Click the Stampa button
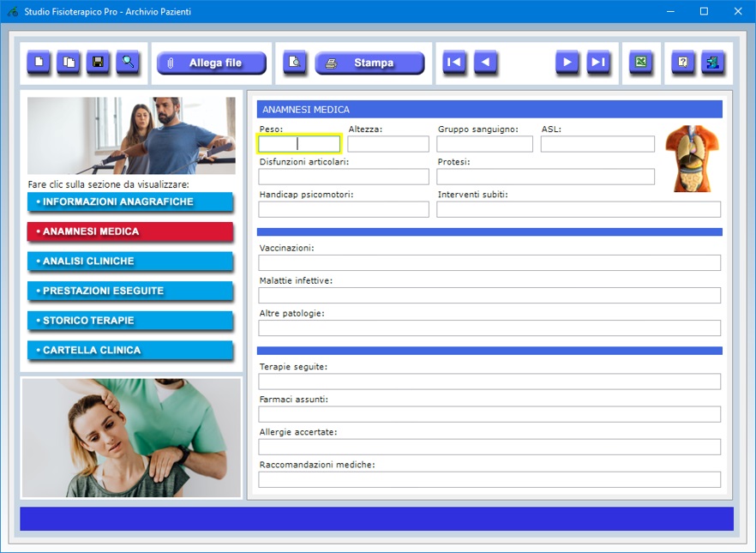Screen dimensions: 756x553 pos(369,63)
